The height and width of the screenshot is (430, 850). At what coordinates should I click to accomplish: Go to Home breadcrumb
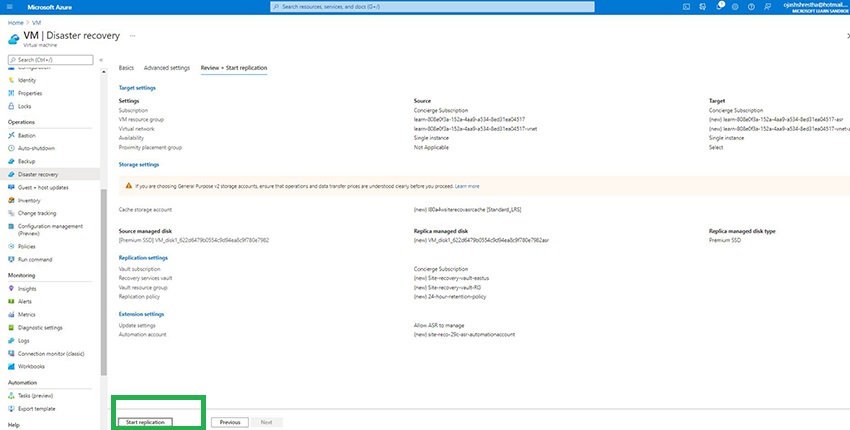pos(15,23)
